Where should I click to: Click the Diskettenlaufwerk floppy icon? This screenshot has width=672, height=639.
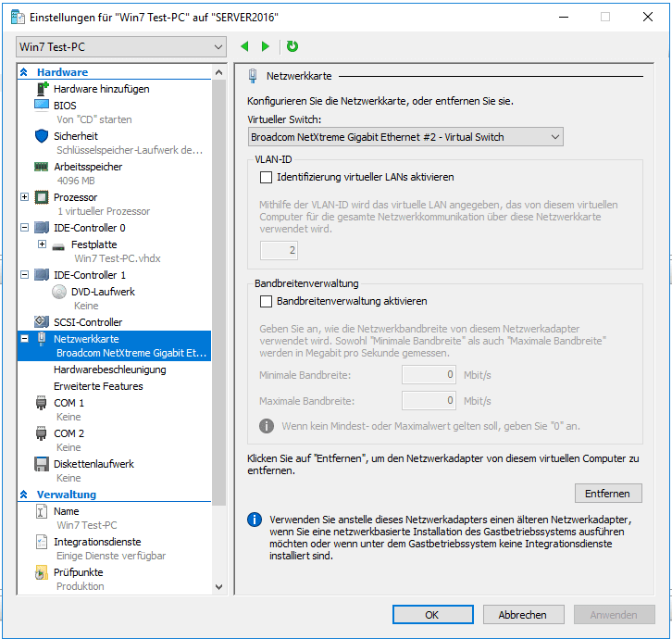tap(42, 464)
